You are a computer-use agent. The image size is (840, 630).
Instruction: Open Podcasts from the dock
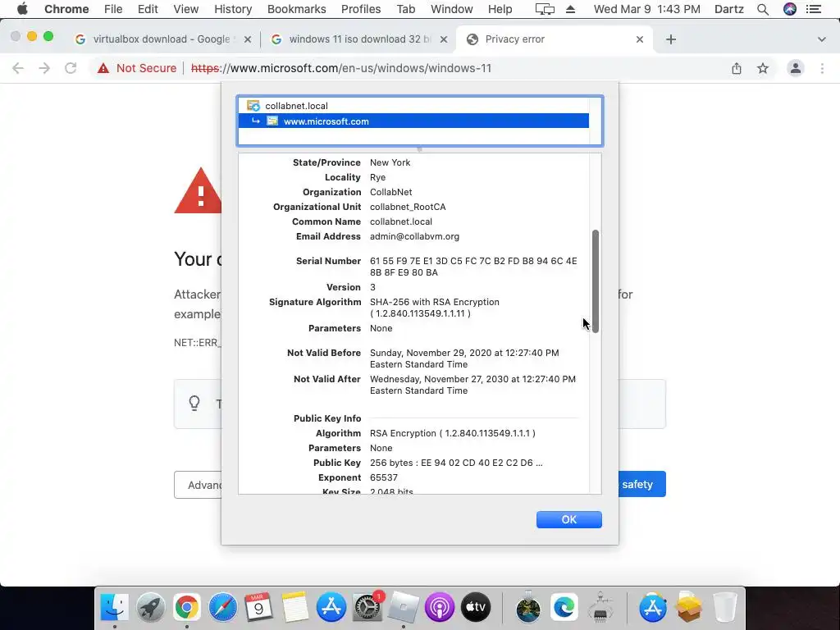click(440, 607)
